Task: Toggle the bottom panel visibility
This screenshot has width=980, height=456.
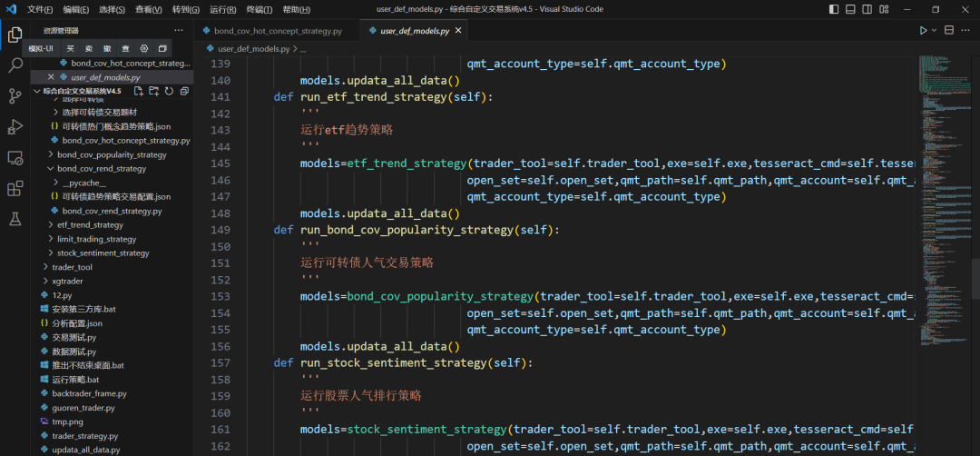Action: point(850,9)
